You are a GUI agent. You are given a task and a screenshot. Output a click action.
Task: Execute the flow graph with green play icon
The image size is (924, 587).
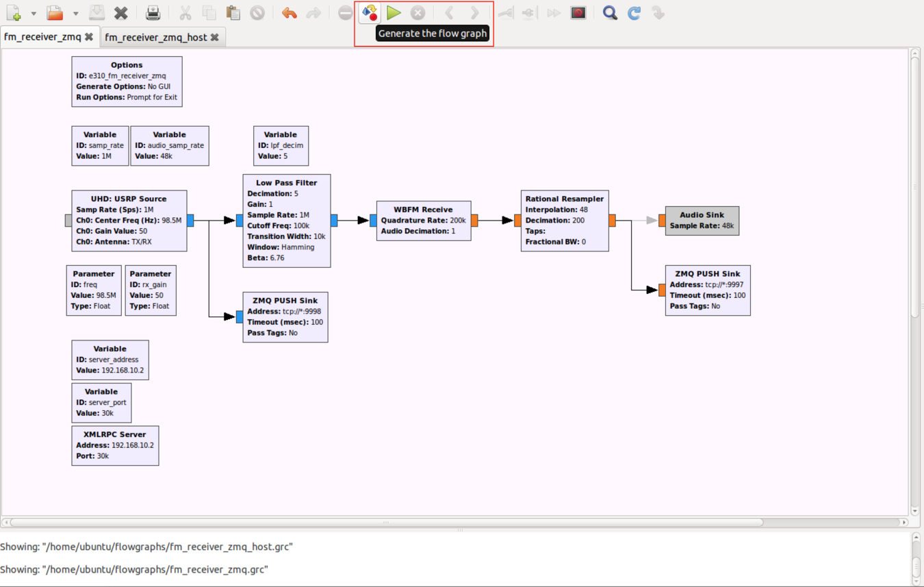tap(394, 13)
